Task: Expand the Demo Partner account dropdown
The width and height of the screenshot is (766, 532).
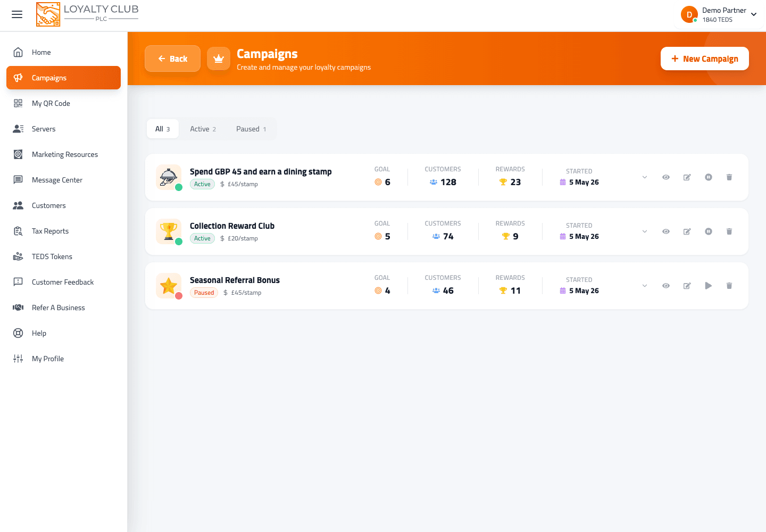Action: pyautogui.click(x=754, y=14)
